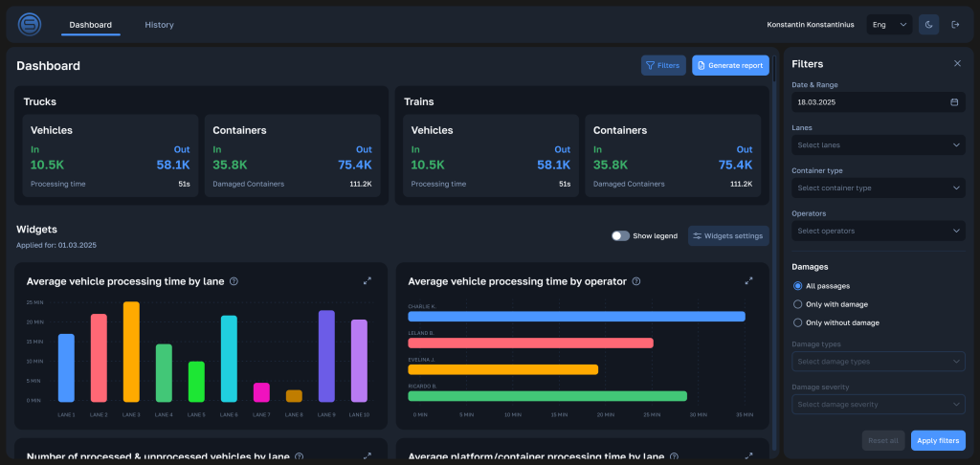Choose Only without damage option
Screen dimensions: 980x465
point(797,322)
